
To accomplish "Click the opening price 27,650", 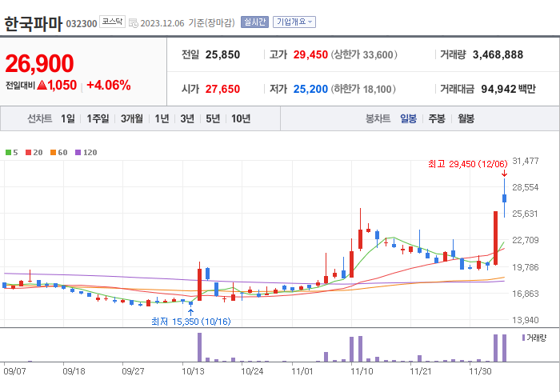I will (222, 89).
